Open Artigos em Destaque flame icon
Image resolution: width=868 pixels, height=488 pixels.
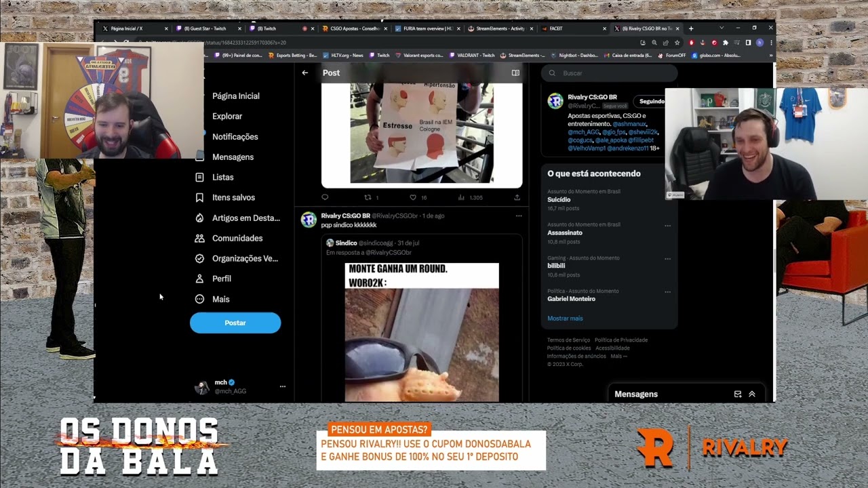[x=199, y=218]
